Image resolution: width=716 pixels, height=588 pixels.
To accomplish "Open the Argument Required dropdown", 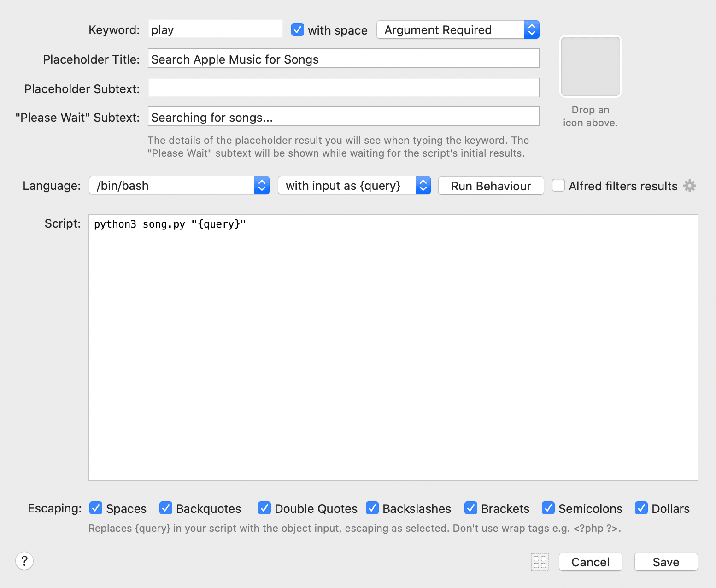I will [x=458, y=30].
